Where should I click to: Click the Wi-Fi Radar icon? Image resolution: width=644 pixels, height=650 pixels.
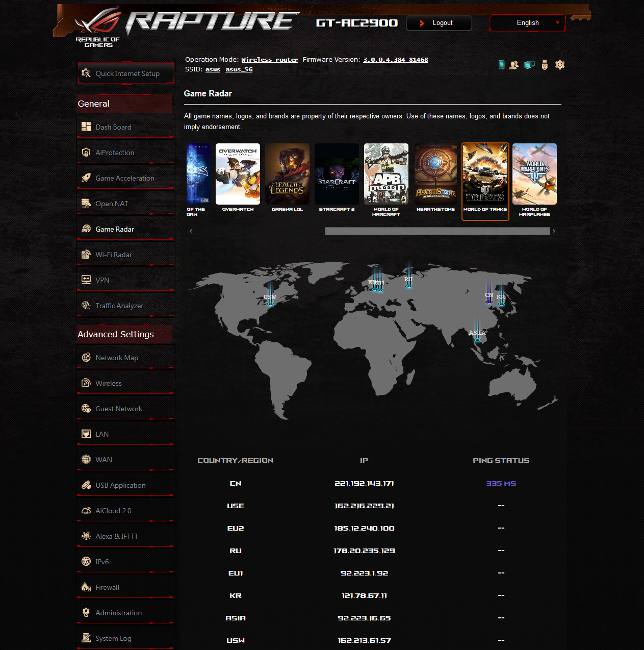(86, 255)
